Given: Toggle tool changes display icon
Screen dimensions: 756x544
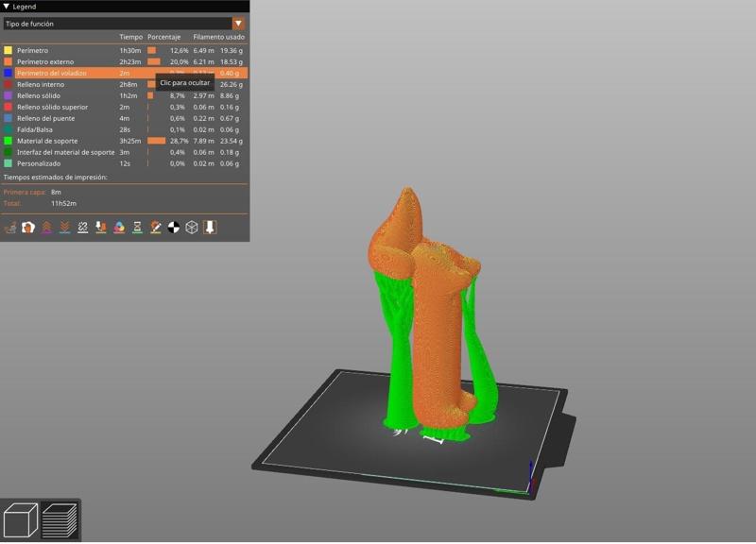Looking at the screenshot, I should pyautogui.click(x=101, y=227).
